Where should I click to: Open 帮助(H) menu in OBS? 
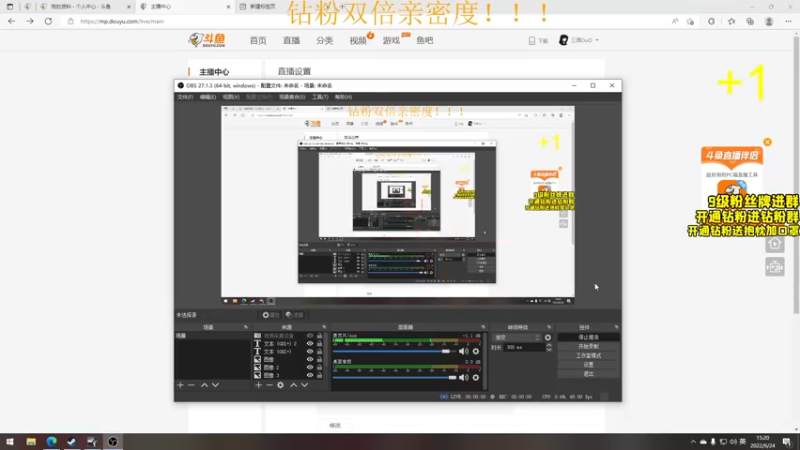343,97
